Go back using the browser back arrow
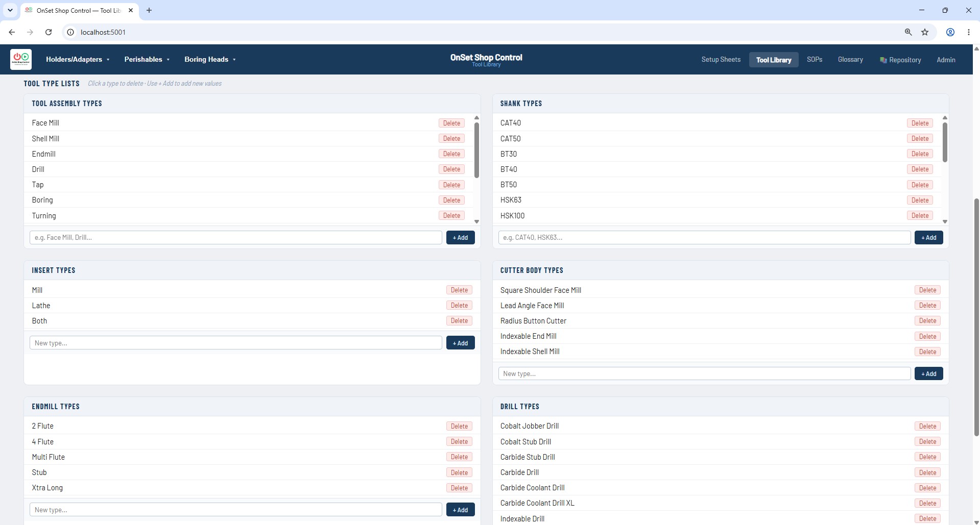 point(12,32)
